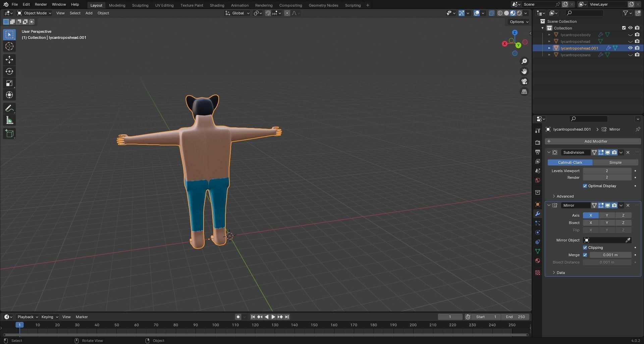Remove the Subdivision modifier
The height and width of the screenshot is (344, 644).
click(x=628, y=152)
